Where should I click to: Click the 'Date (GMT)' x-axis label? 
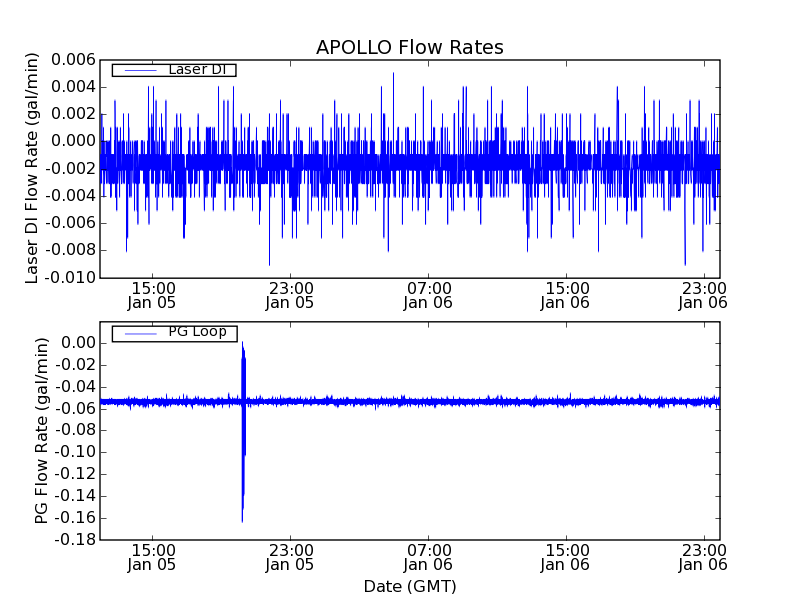pos(410,586)
